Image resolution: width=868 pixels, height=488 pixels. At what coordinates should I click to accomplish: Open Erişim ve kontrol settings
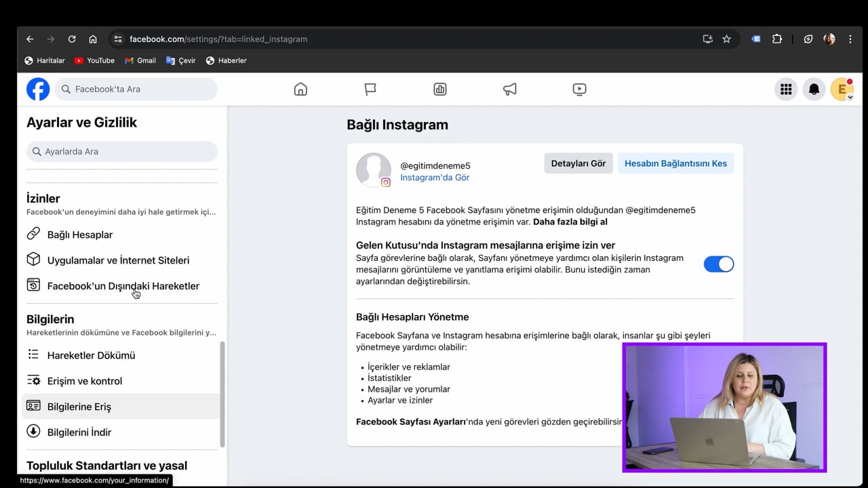click(x=122, y=381)
